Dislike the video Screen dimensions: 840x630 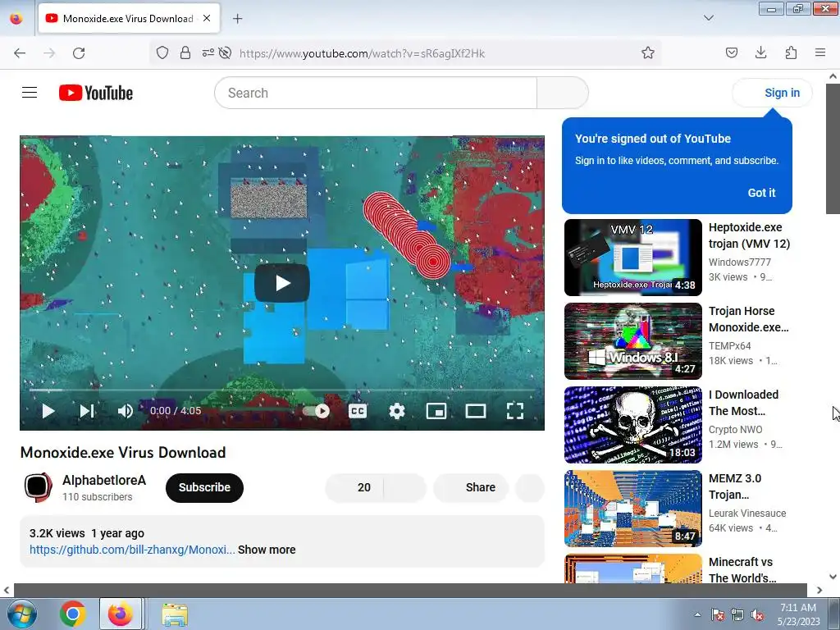[405, 487]
